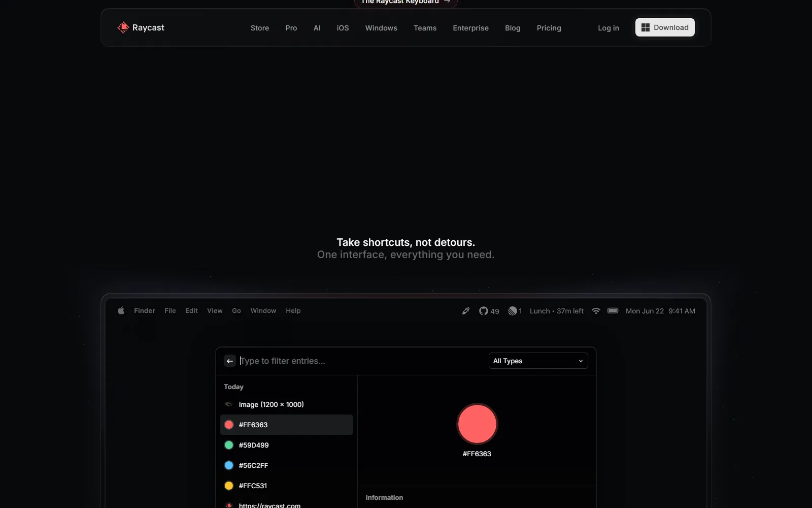812x508 pixels.
Task: Click the arrow on Raycast Keyboard banner
Action: point(447,2)
